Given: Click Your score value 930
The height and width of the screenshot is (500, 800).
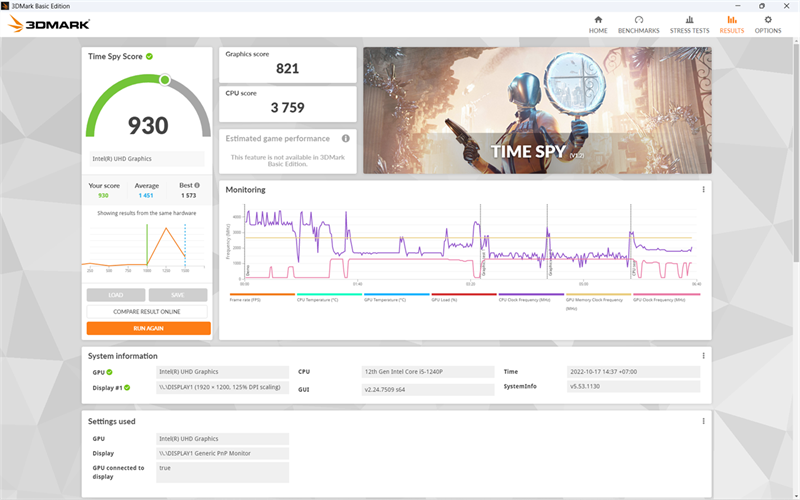Looking at the screenshot, I should tap(103, 195).
